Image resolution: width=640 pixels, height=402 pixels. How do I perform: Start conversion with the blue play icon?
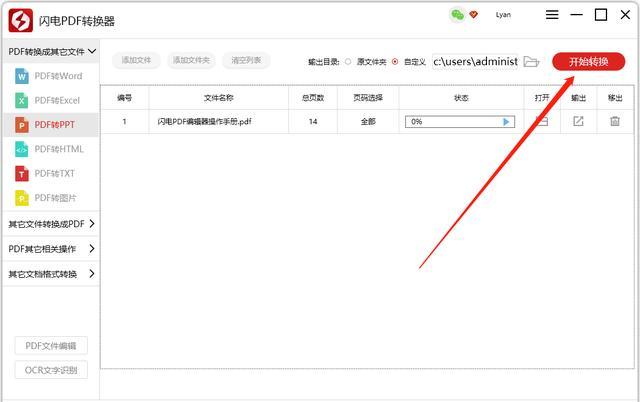[506, 122]
